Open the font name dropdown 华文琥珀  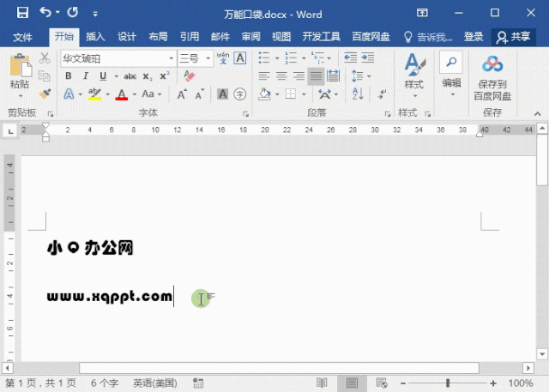(116, 57)
